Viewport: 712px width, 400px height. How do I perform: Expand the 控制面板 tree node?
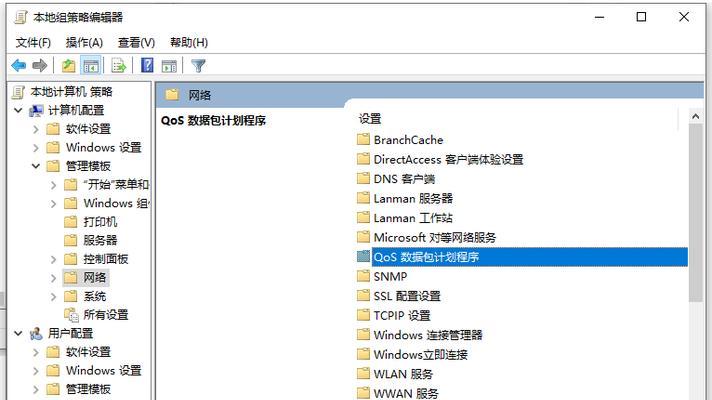(x=54, y=260)
